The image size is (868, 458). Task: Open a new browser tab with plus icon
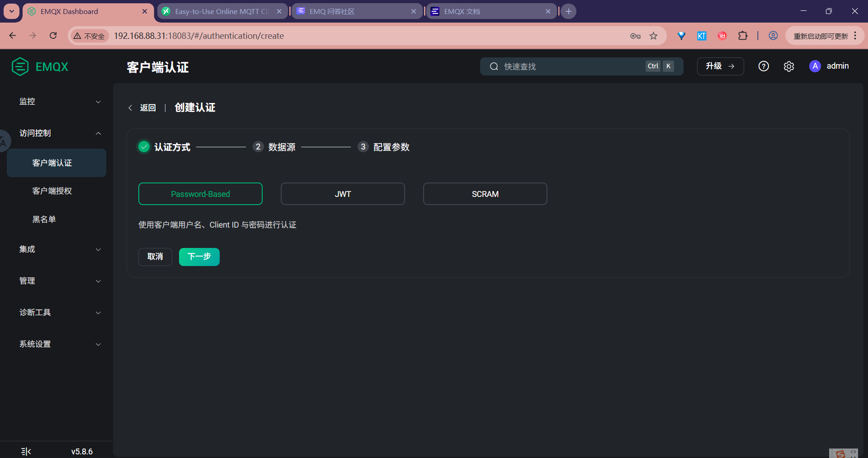[569, 11]
